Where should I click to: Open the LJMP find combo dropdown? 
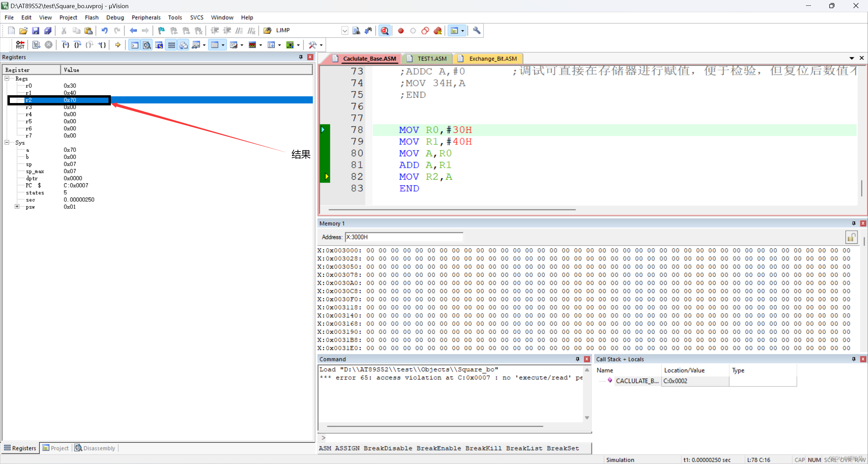[x=344, y=31]
